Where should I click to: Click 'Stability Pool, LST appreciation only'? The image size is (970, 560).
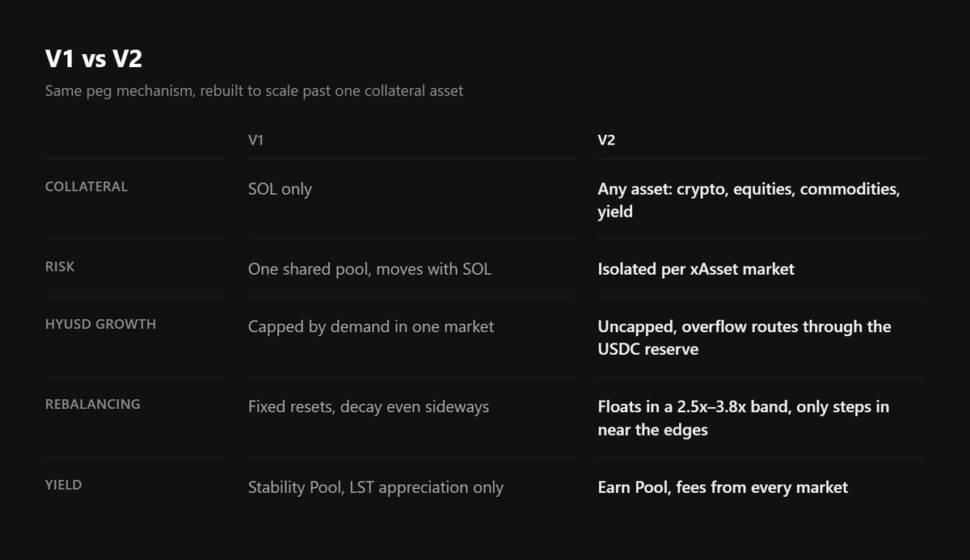[376, 487]
